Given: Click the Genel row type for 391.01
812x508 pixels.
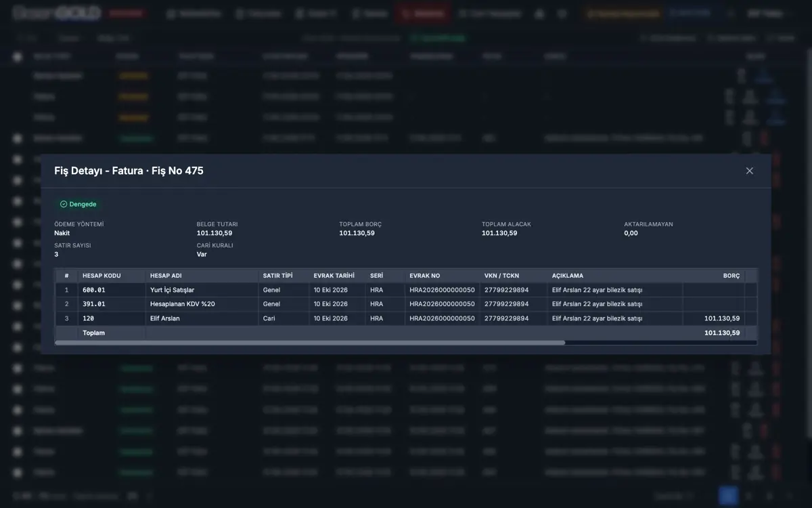Looking at the screenshot, I should [272, 304].
